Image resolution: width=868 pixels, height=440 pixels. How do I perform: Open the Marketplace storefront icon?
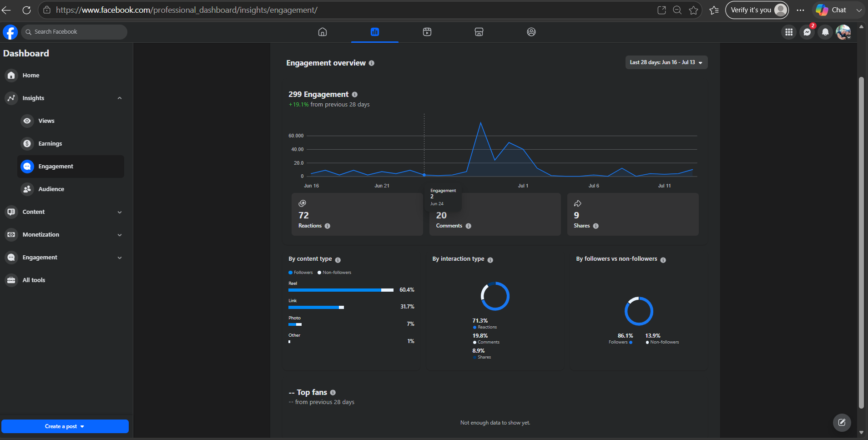(x=479, y=32)
